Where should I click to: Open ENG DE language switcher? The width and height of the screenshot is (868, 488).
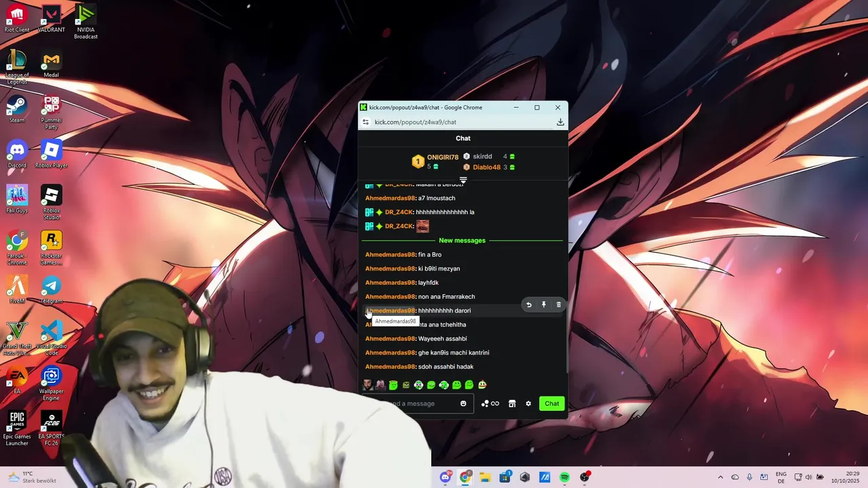click(781, 477)
